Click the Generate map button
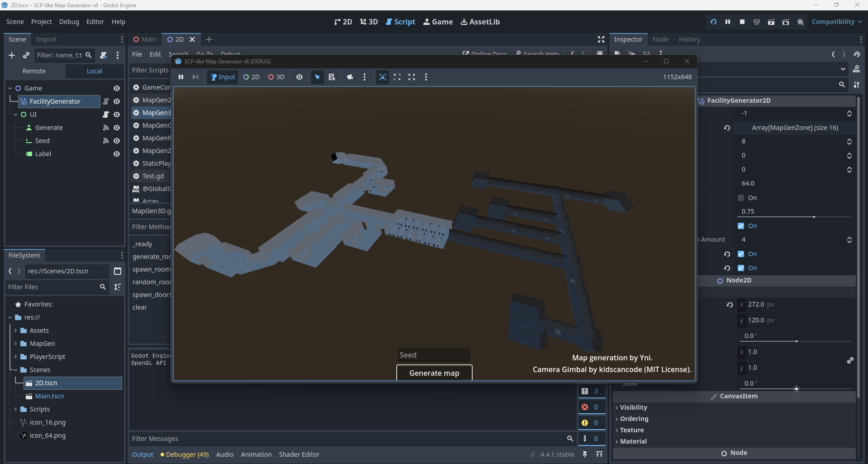This screenshot has height=464, width=868. coord(434,373)
